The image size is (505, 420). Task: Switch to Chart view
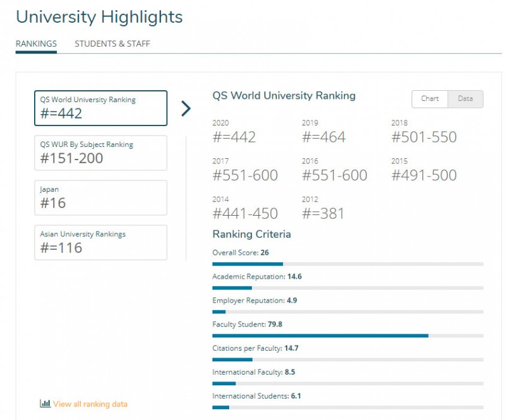pyautogui.click(x=430, y=99)
